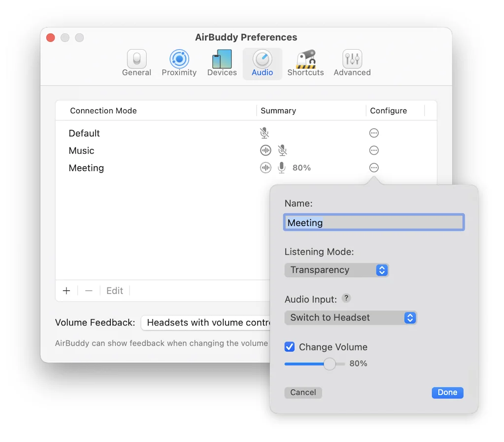Image resolution: width=504 pixels, height=442 pixels.
Task: Open the Audio Input Switch to Headset dropdown
Action: coord(350,317)
